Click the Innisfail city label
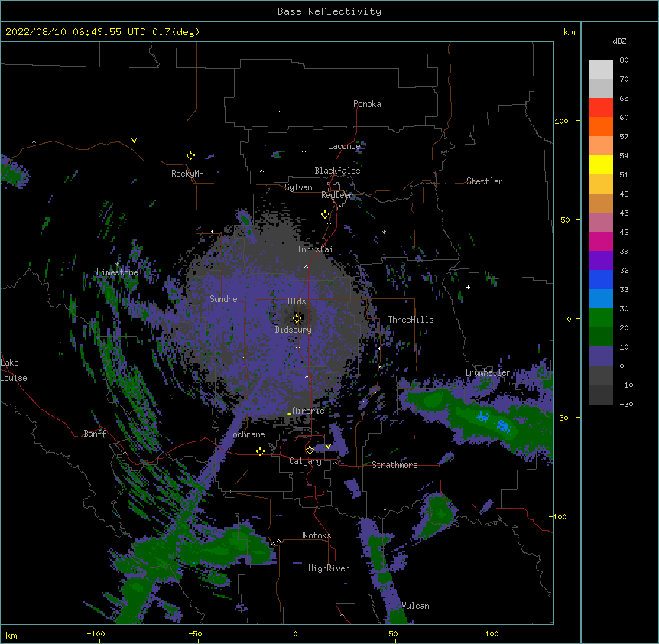The height and width of the screenshot is (644, 659). 317,249
